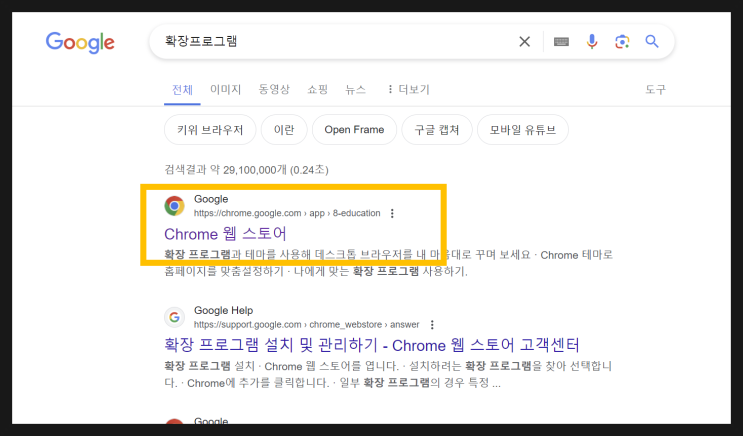Switch to the 이미지 tab

coord(226,89)
